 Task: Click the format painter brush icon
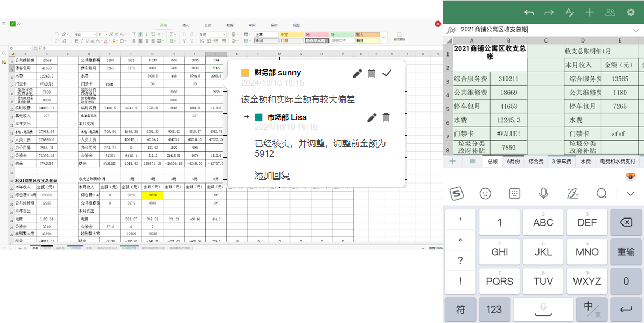point(65,41)
